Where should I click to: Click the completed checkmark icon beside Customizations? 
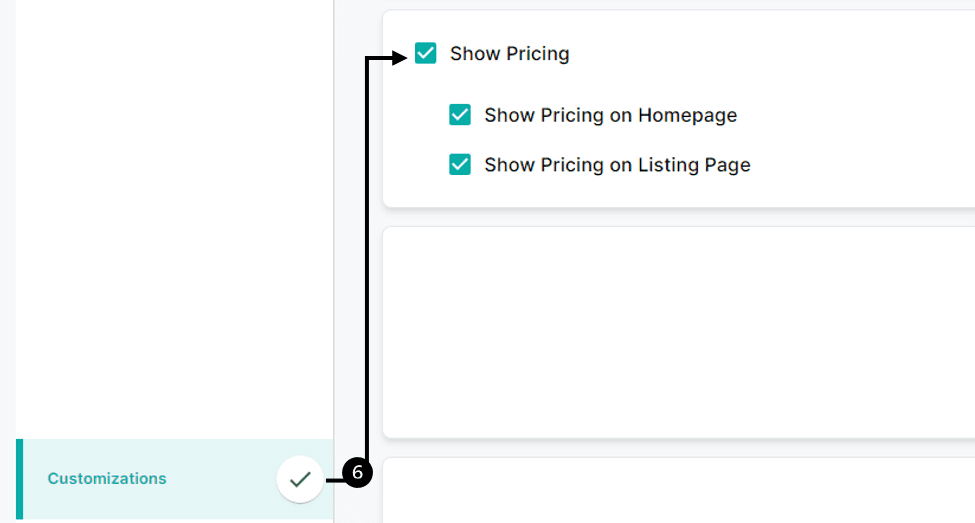click(300, 479)
